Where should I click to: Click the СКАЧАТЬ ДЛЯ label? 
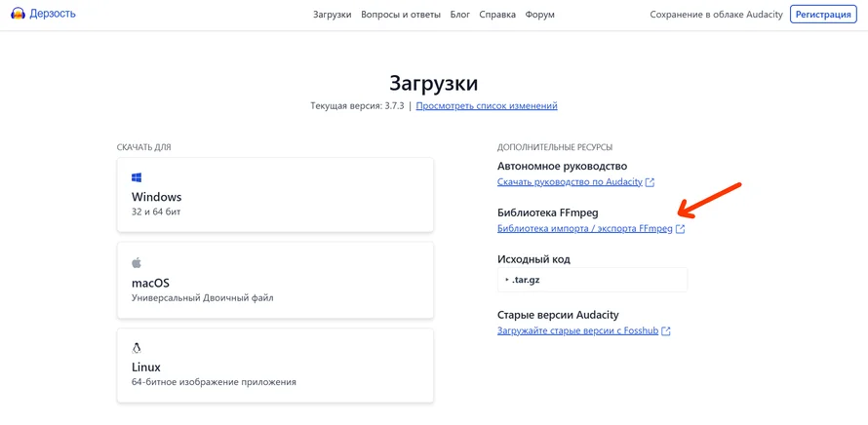(x=144, y=148)
